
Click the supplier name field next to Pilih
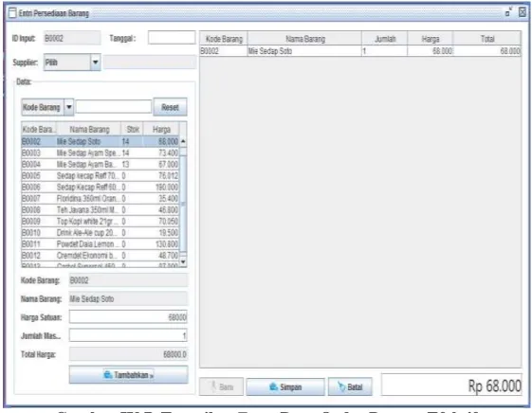pos(150,63)
